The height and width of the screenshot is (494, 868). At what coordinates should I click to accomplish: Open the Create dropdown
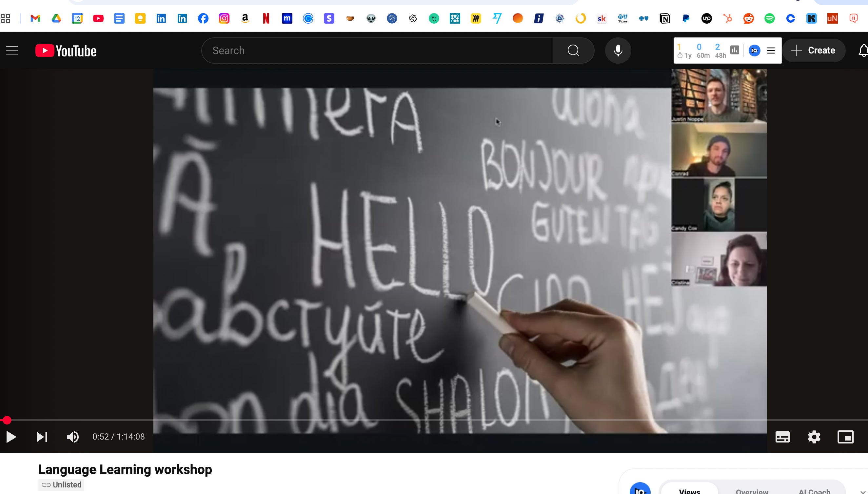(x=813, y=51)
